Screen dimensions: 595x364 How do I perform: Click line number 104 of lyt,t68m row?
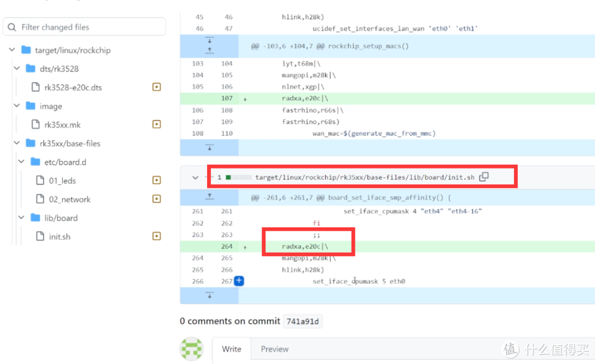227,64
